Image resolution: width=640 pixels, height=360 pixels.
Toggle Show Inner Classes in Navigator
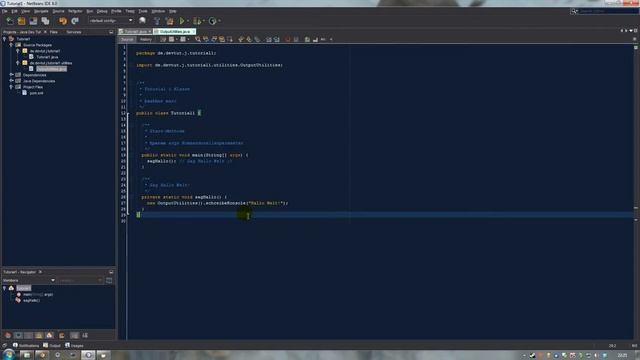tap(49, 336)
